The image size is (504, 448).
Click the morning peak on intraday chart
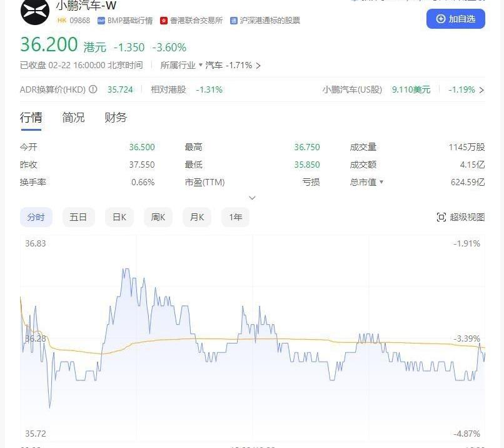(126, 270)
